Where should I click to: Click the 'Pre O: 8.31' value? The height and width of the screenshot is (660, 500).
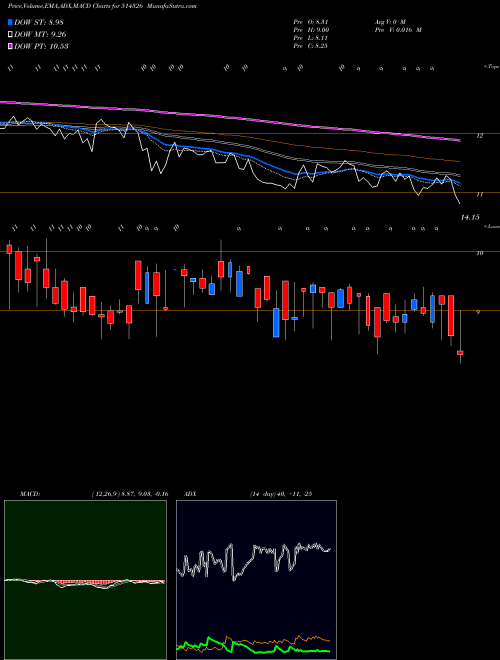click(x=311, y=22)
